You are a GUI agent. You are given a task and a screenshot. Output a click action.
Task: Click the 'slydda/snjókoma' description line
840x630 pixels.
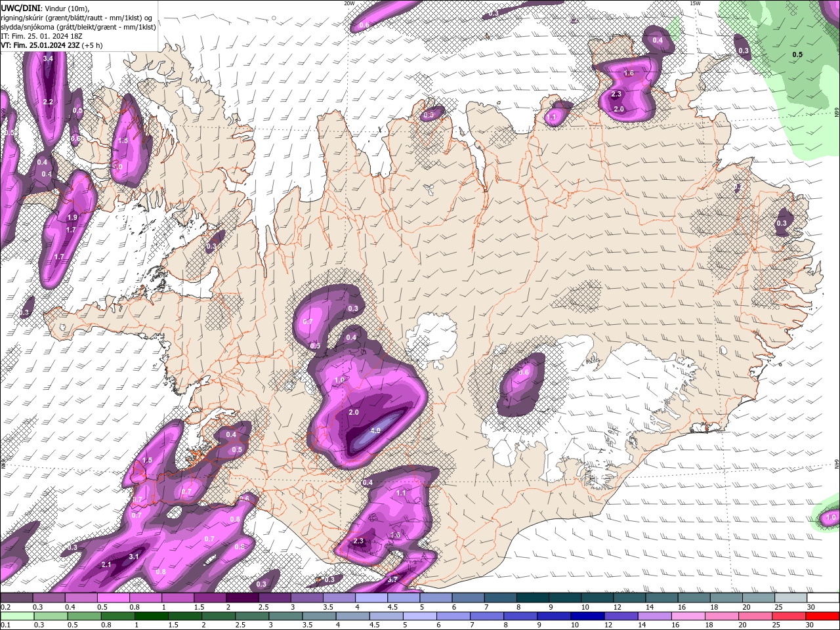pos(78,27)
